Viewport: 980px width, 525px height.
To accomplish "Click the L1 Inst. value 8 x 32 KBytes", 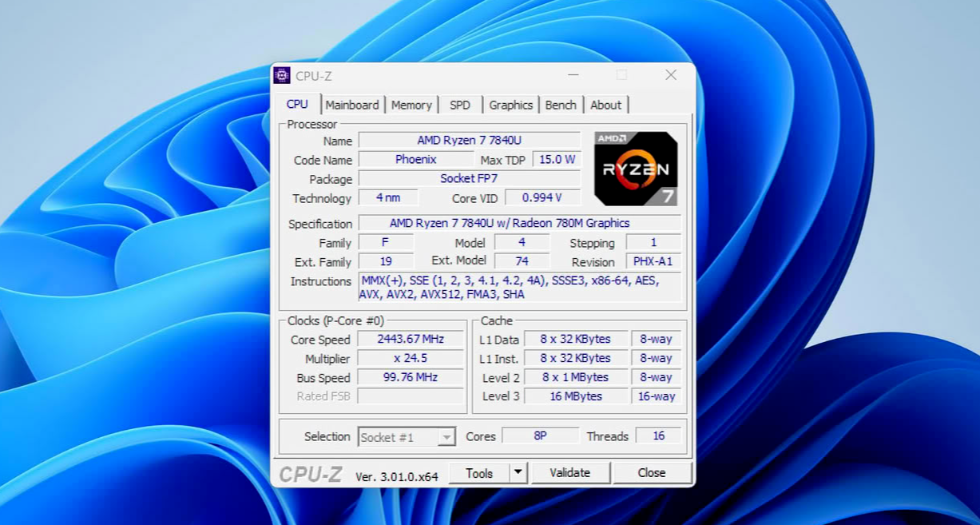I will (x=575, y=358).
